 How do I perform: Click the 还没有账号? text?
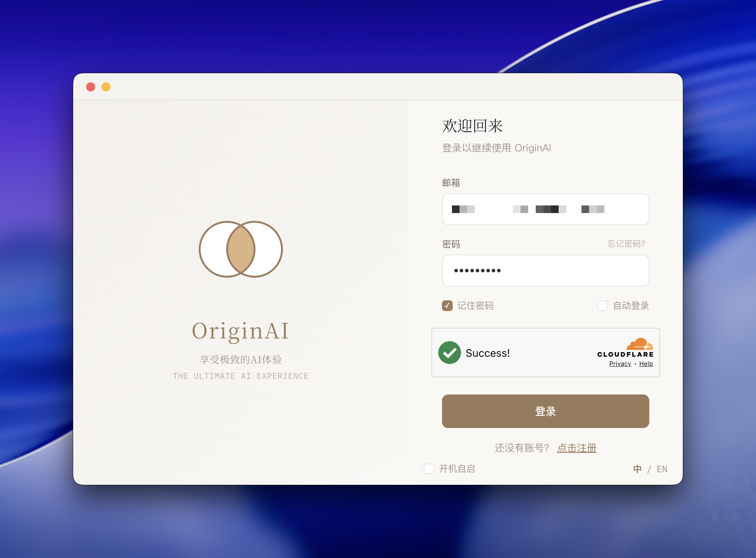(522, 448)
